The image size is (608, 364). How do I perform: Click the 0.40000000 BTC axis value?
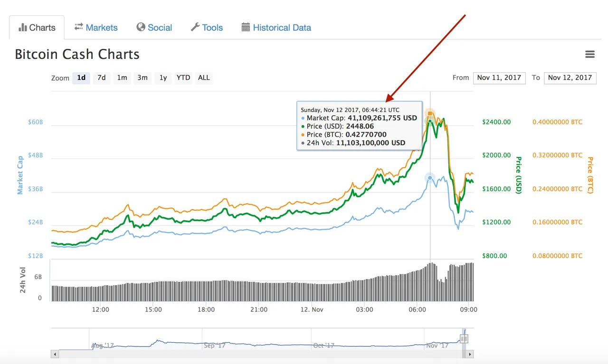557,122
